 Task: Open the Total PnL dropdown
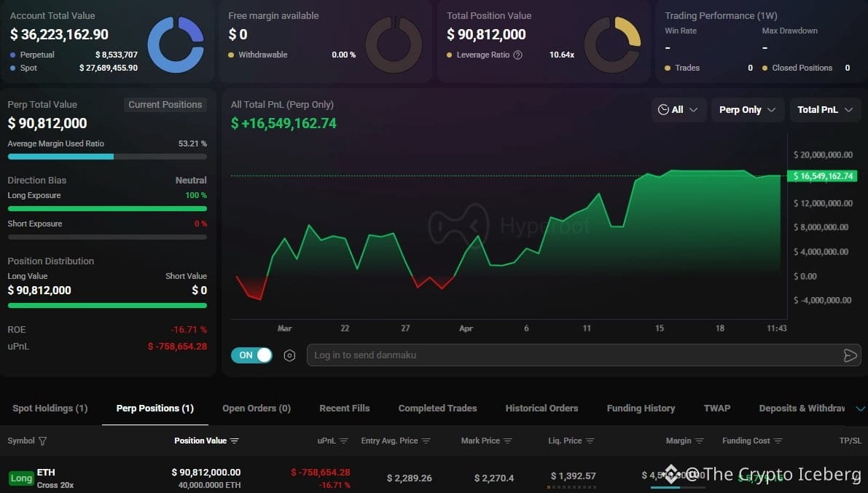(x=825, y=109)
